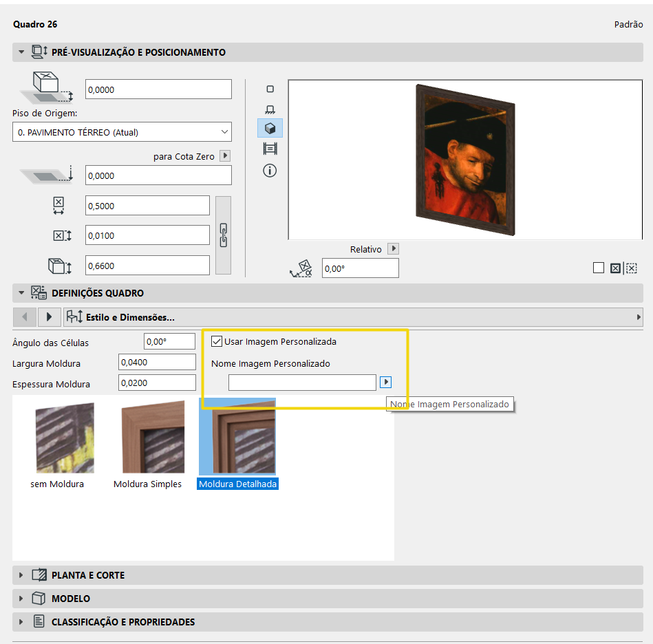Click the 3D preview of the painting

coord(466,160)
